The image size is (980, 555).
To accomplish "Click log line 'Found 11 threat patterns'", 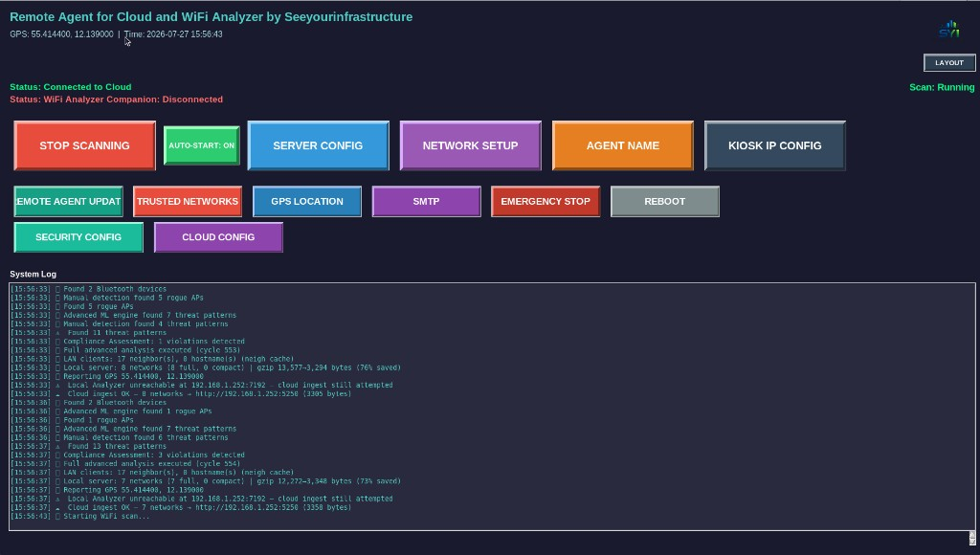I will click(x=88, y=332).
